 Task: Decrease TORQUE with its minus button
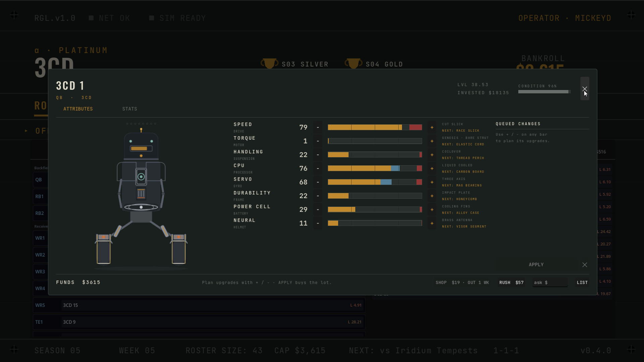pos(318,141)
